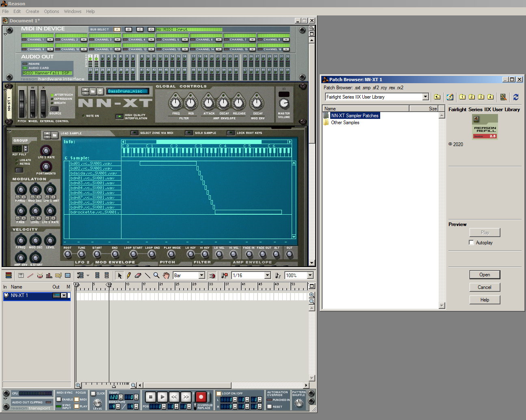Screen dimensions: 526x420
Task: Click the Open button in Patch Browser
Action: pos(484,275)
